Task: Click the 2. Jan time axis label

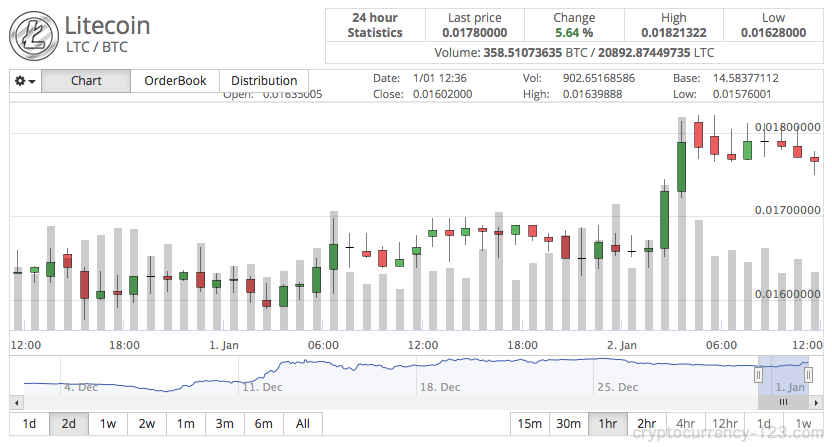Action: [622, 345]
